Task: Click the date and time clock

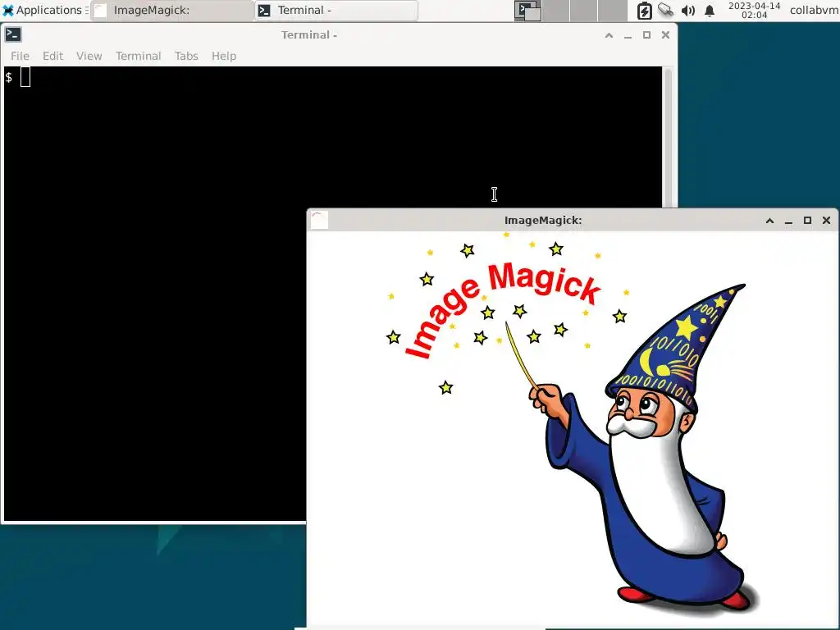Action: (755, 10)
